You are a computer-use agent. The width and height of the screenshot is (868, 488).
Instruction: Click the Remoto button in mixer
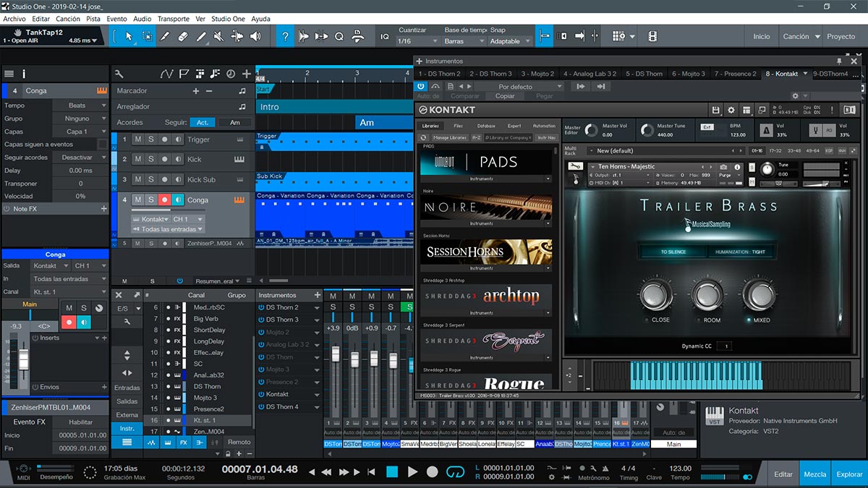[x=239, y=442]
